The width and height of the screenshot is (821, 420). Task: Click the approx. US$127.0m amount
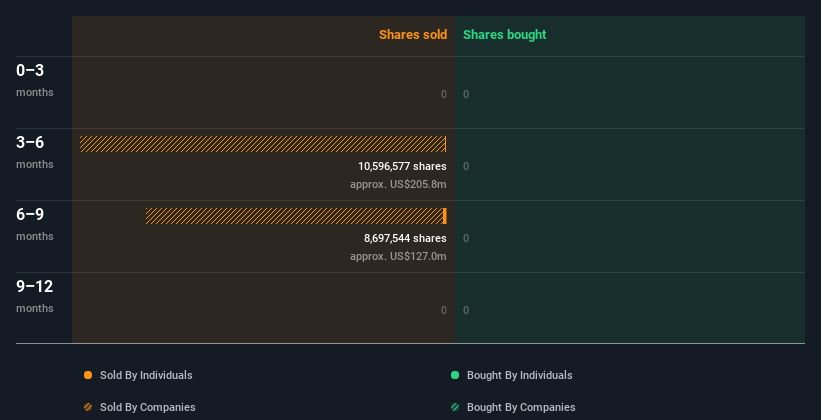pyautogui.click(x=398, y=257)
